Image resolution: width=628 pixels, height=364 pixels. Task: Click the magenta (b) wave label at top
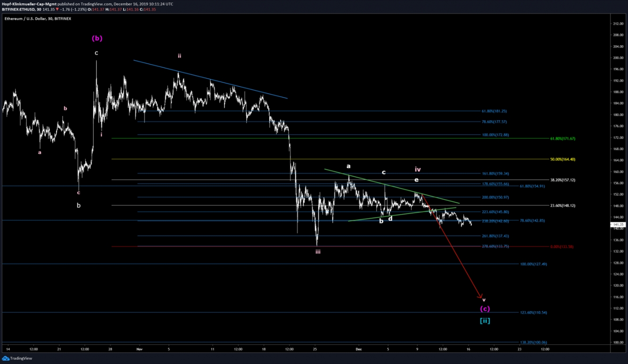click(97, 38)
